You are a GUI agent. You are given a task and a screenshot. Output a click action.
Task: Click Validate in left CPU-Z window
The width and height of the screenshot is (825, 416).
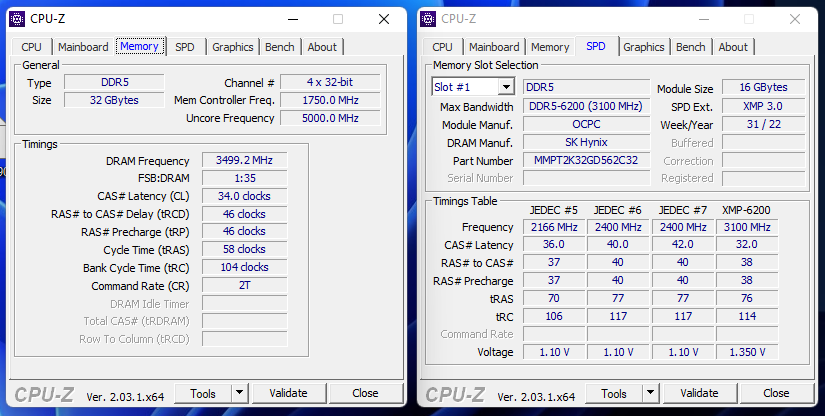288,393
